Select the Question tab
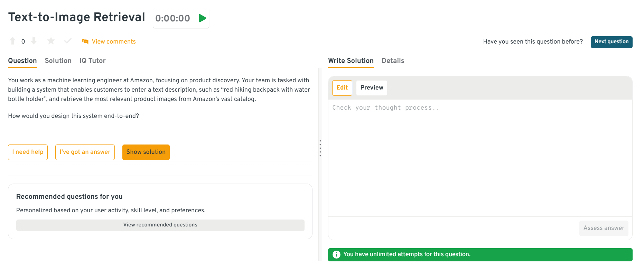 [22, 60]
